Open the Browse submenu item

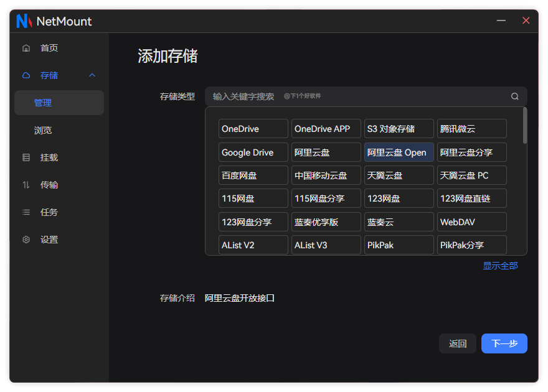[43, 130]
